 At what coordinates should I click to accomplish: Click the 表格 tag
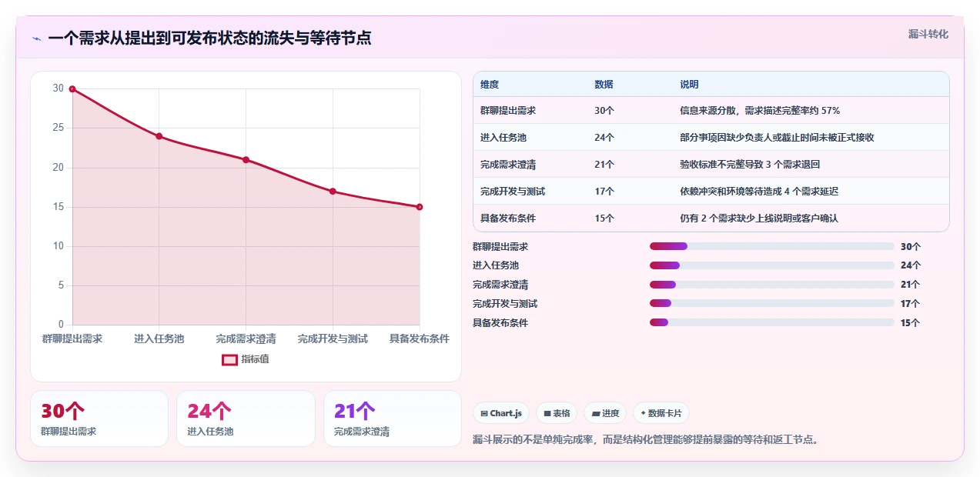point(557,413)
